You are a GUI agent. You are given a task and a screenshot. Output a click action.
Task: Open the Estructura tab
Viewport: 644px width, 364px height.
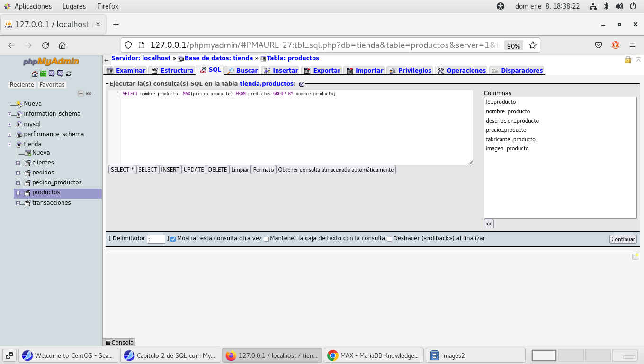(172, 71)
